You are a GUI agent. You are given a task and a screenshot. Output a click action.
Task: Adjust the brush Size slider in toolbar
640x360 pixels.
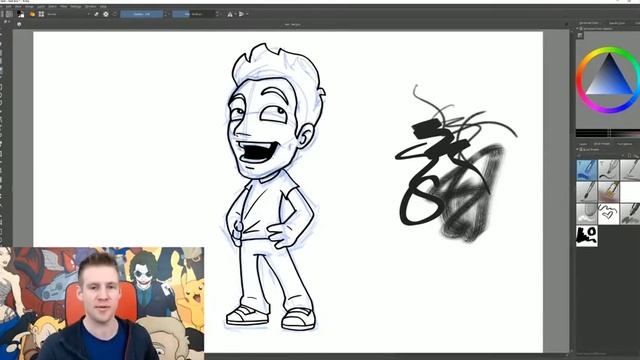coord(194,14)
